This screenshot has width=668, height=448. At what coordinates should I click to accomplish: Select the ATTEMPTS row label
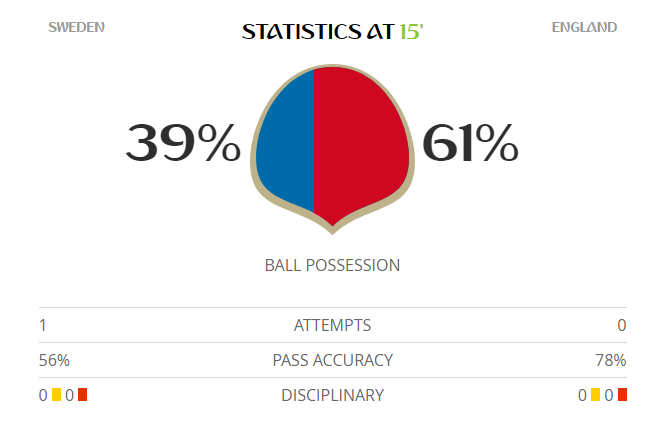pyautogui.click(x=332, y=325)
